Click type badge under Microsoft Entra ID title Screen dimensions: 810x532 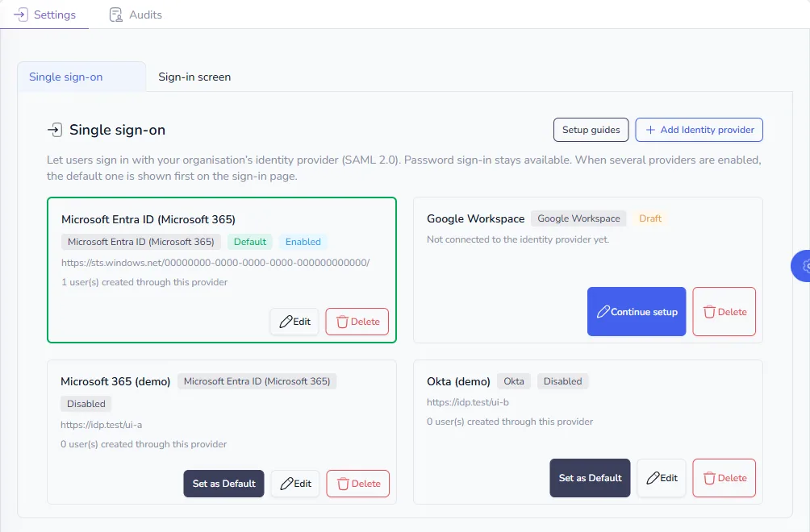pos(141,242)
